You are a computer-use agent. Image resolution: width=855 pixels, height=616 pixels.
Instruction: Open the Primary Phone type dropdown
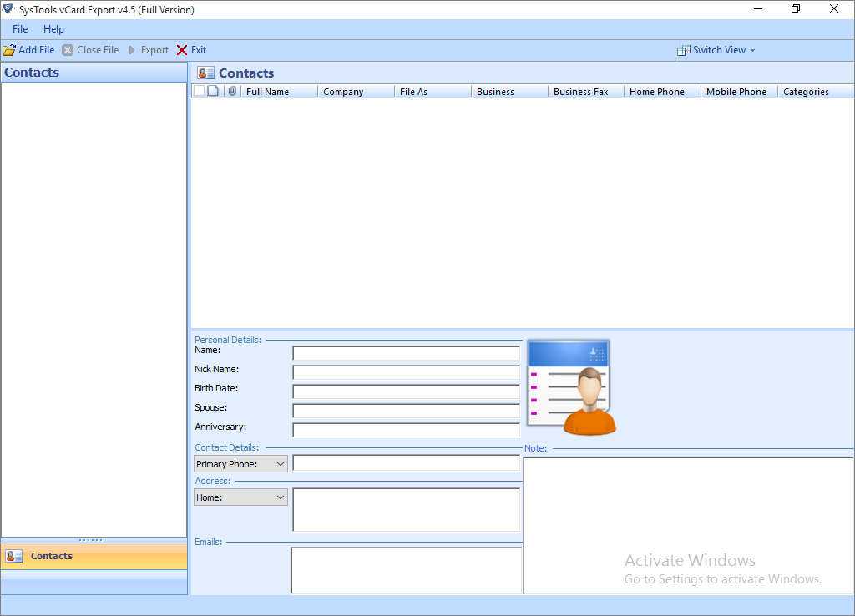281,463
